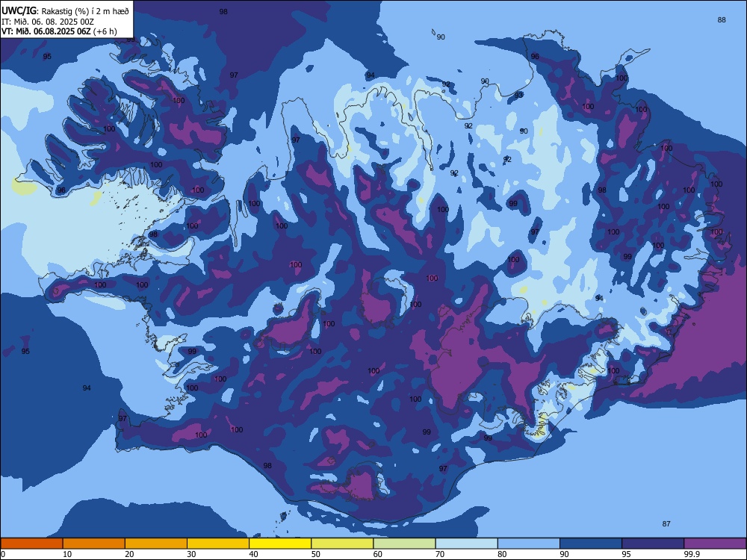This screenshot has height=560, width=747.
Task: Click the 'VT: Mið. 06.08.2025 06Z (+6 h)' line
Action: click(59, 31)
